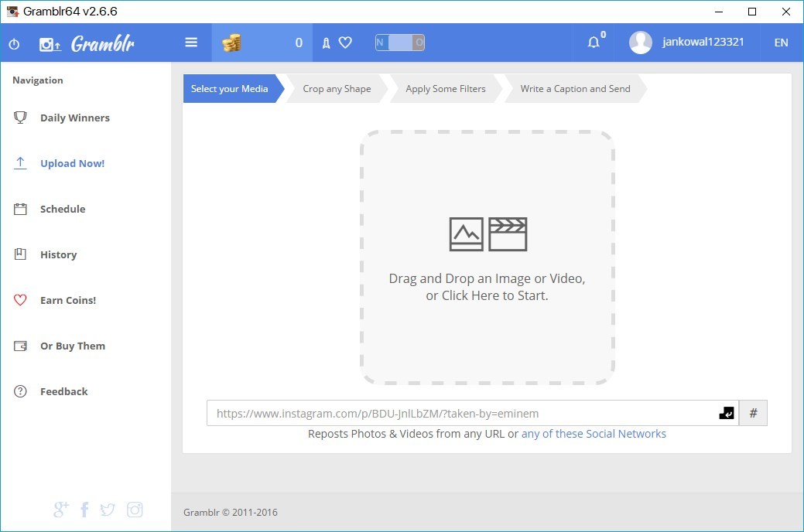Click the Twitter footer icon
The image size is (804, 532).
(x=108, y=510)
